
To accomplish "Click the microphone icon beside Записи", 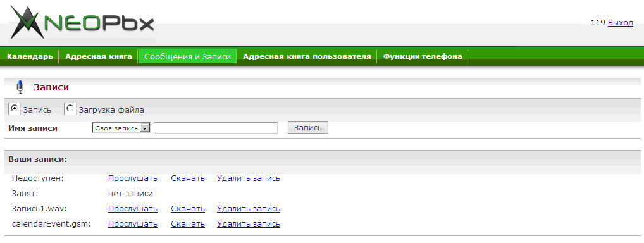I will pos(20,87).
